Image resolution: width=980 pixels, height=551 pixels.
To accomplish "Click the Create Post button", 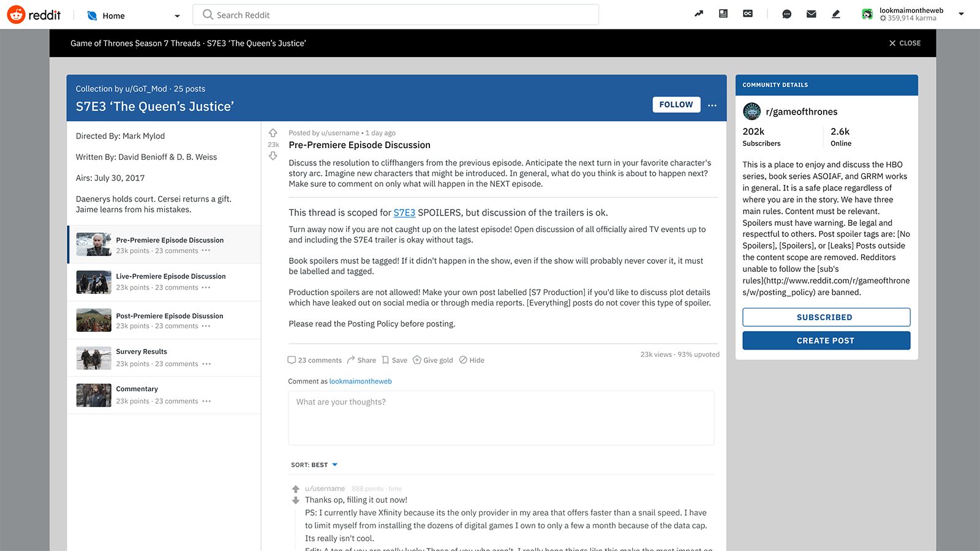I will pyautogui.click(x=826, y=340).
